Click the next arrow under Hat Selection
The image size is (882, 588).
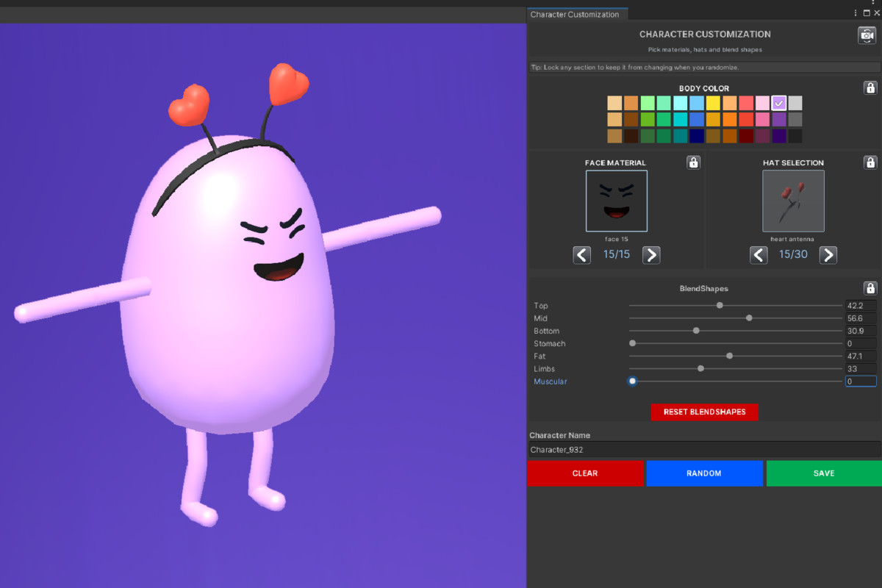(x=828, y=254)
